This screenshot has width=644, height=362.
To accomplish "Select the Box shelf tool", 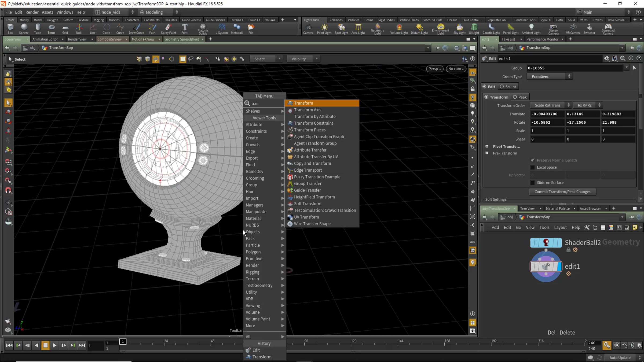I will point(10,29).
